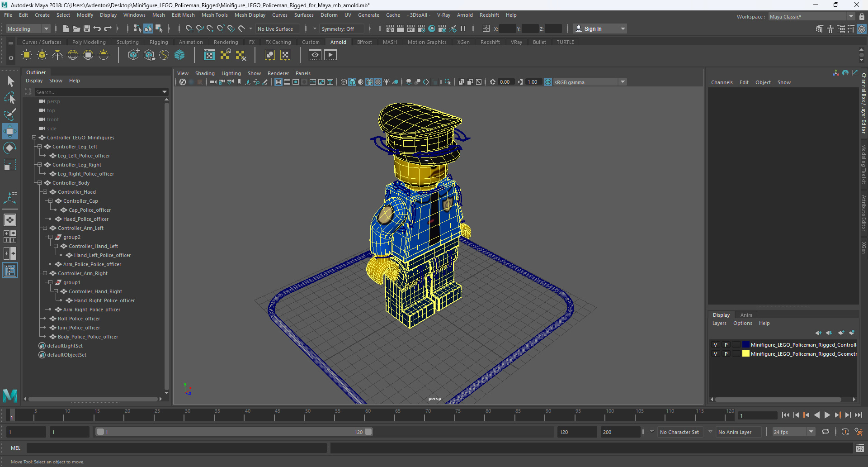
Task: Create an Arnold mesh light from shelf
Action: [42, 55]
